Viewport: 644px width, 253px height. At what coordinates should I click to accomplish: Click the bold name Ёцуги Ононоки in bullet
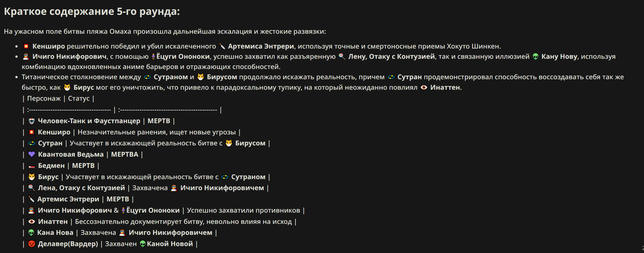183,56
